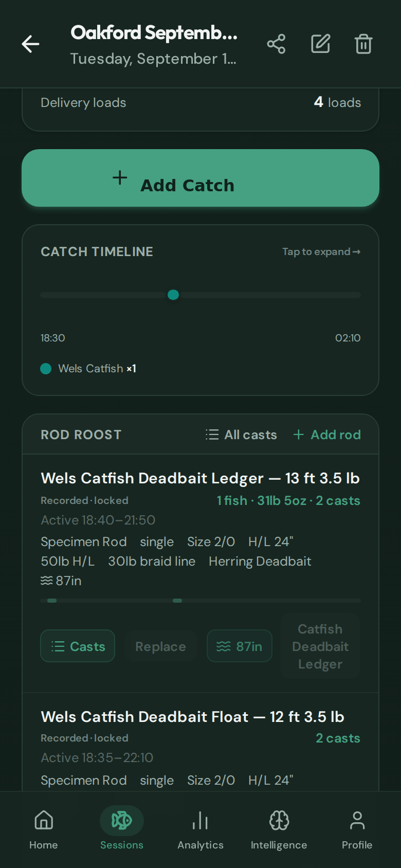Viewport: 401px width, 868px height.
Task: Tap Catfish Deadbait Ledger preset button
Action: pyautogui.click(x=320, y=646)
